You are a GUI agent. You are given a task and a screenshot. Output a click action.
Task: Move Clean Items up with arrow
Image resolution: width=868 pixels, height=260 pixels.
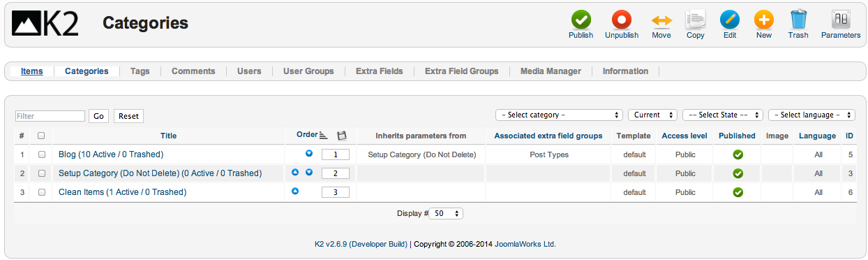295,190
